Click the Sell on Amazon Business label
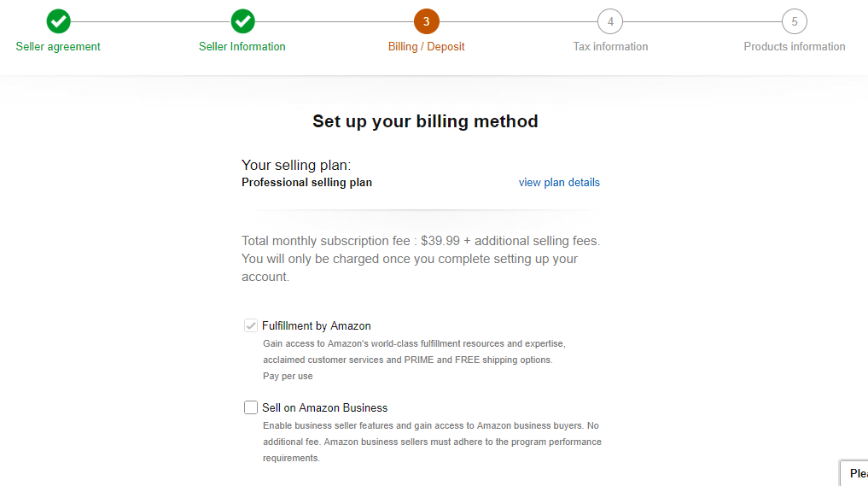 (324, 408)
